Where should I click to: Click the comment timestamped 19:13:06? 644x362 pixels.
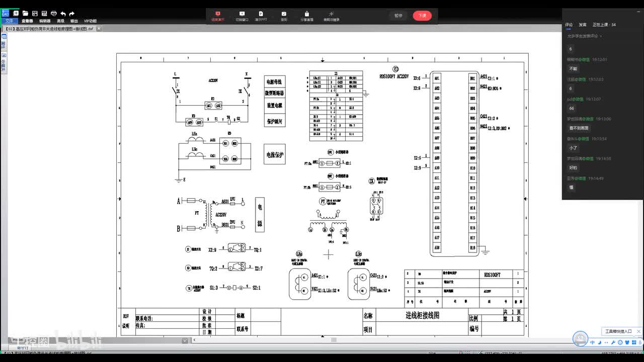589,119
